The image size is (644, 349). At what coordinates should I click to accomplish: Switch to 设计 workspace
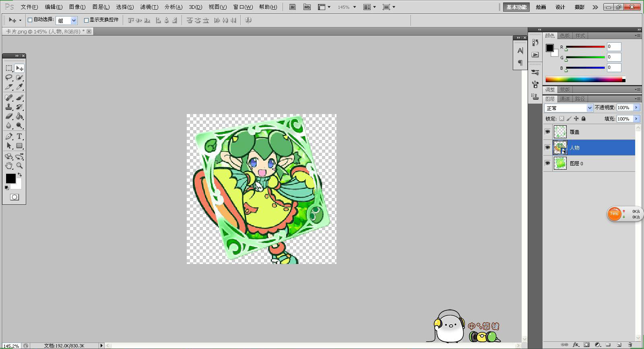[560, 7]
